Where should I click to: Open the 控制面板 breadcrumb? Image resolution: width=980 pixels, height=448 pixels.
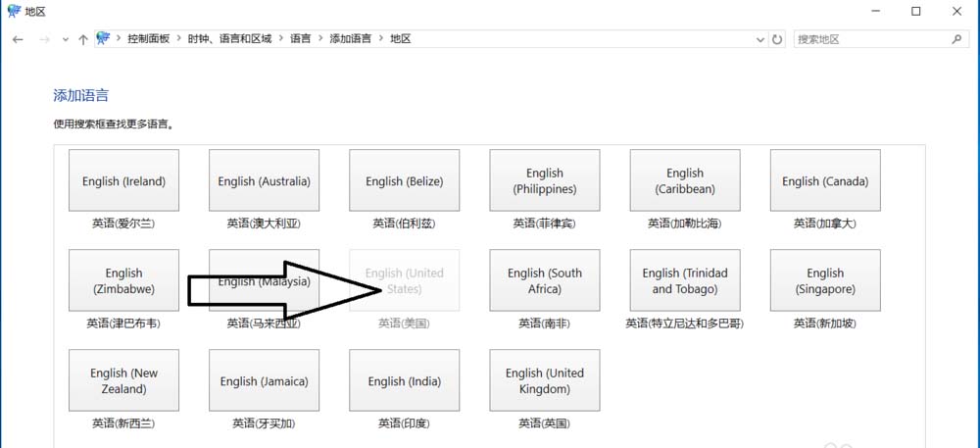[x=148, y=39]
